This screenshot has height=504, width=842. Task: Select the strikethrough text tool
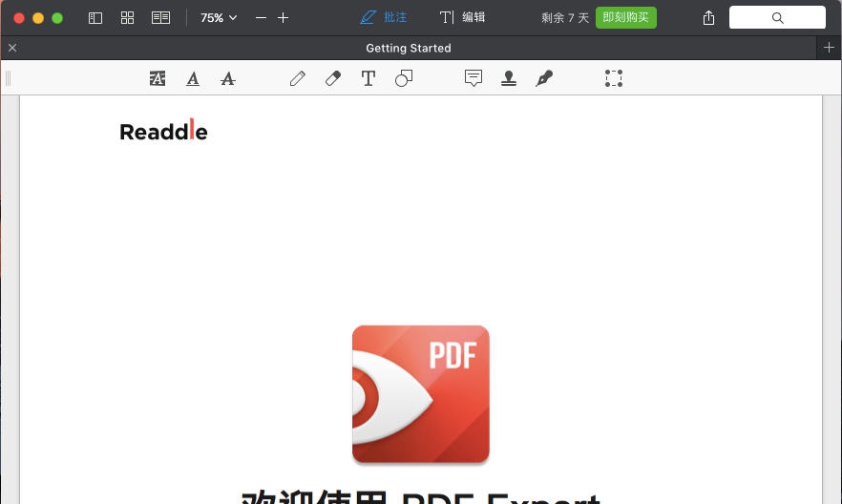tap(227, 79)
